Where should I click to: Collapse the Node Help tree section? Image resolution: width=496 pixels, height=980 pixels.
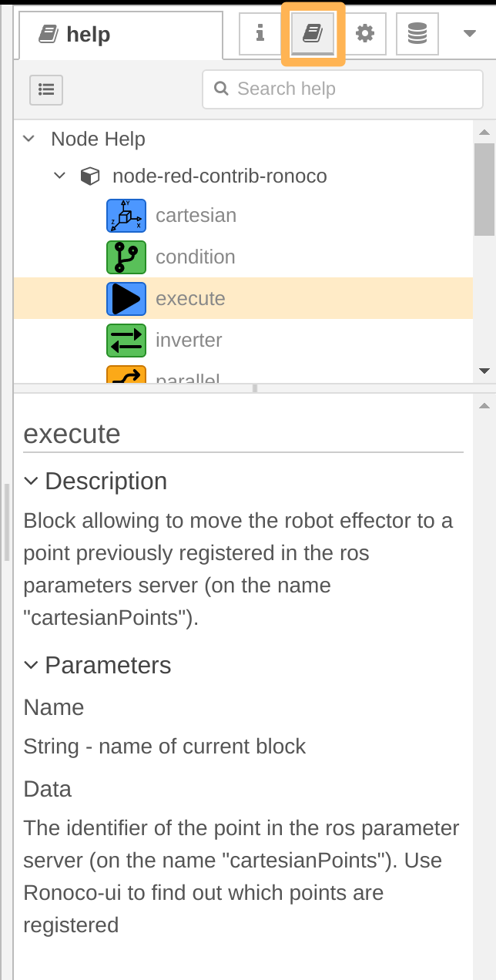click(29, 139)
